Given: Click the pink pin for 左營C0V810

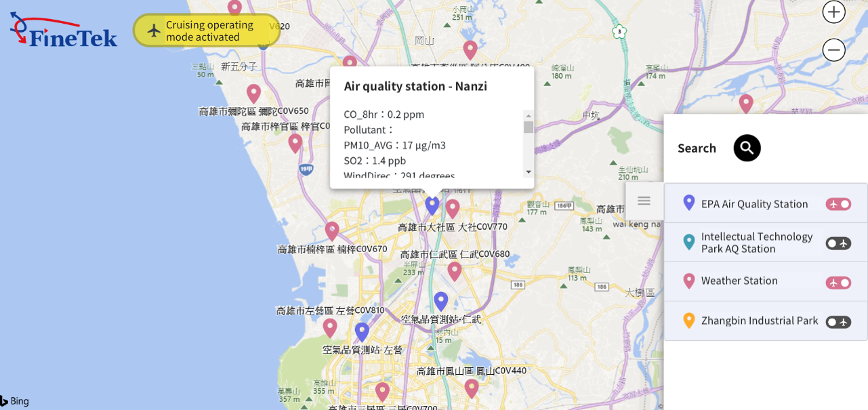Looking at the screenshot, I should (x=330, y=328).
